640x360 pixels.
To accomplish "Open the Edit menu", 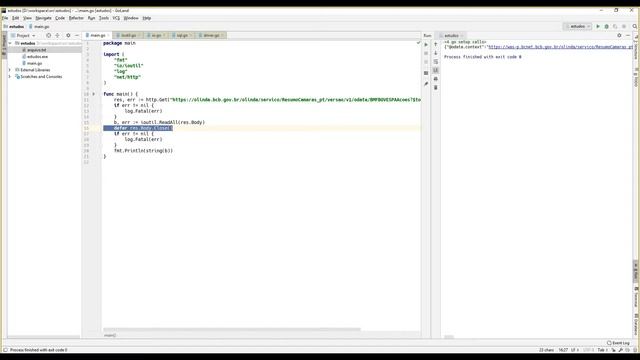I will [16, 18].
